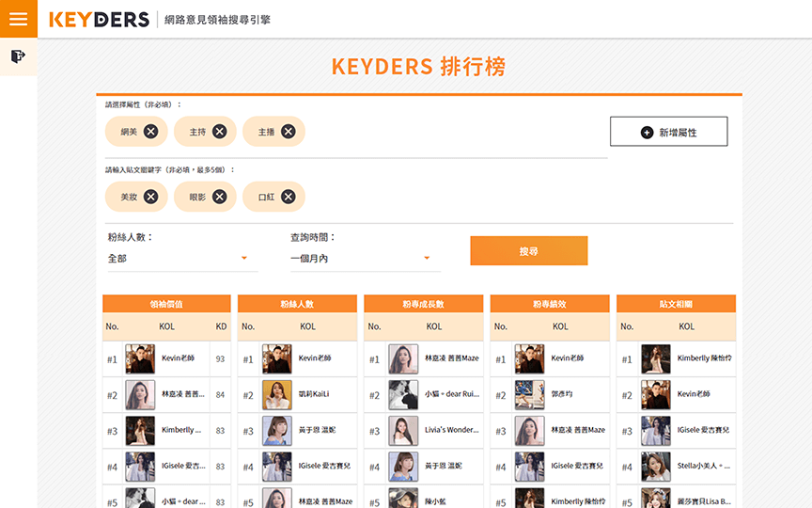Click Kimberlly 陳怡伶 name in 貼文相關 #1

coord(704,358)
